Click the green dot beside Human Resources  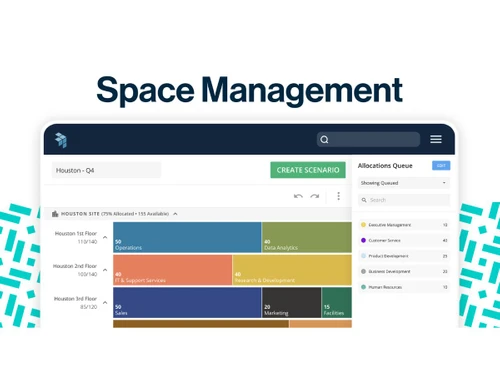[363, 287]
